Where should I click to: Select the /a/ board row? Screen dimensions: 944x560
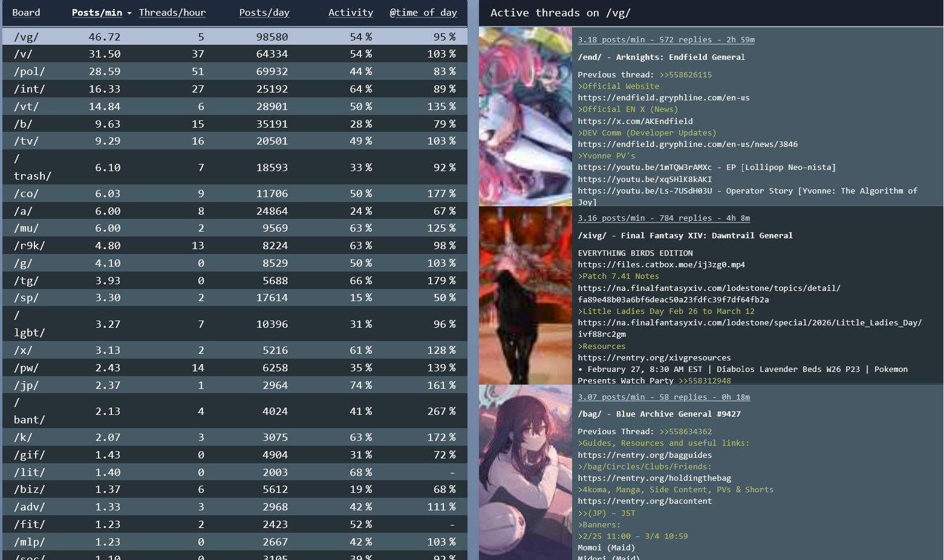click(235, 211)
